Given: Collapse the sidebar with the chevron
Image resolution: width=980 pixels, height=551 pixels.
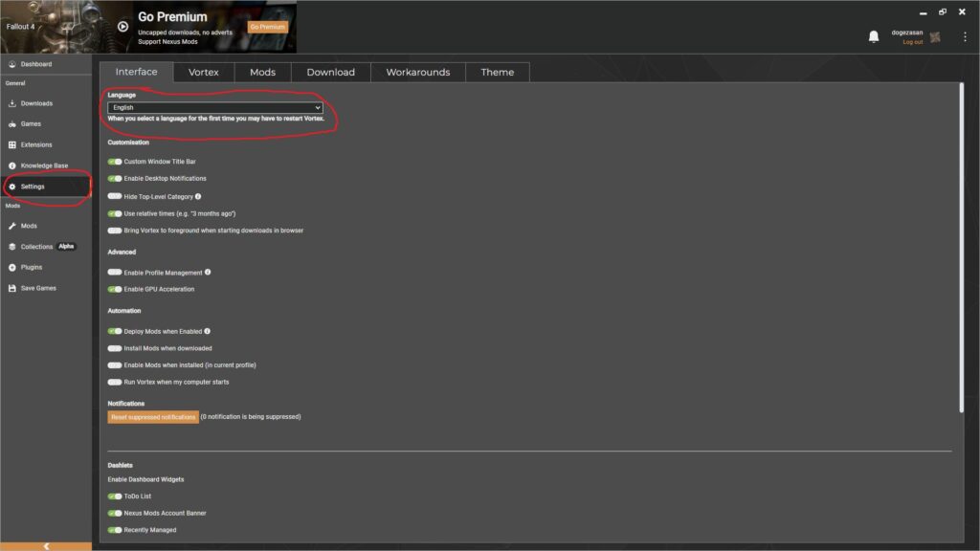Looking at the screenshot, I should pos(46,546).
